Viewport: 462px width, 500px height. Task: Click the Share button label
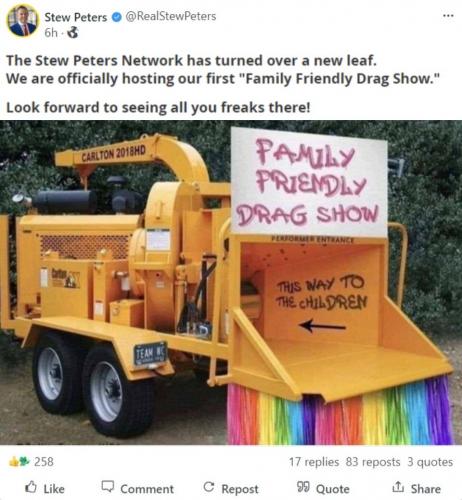[426, 489]
